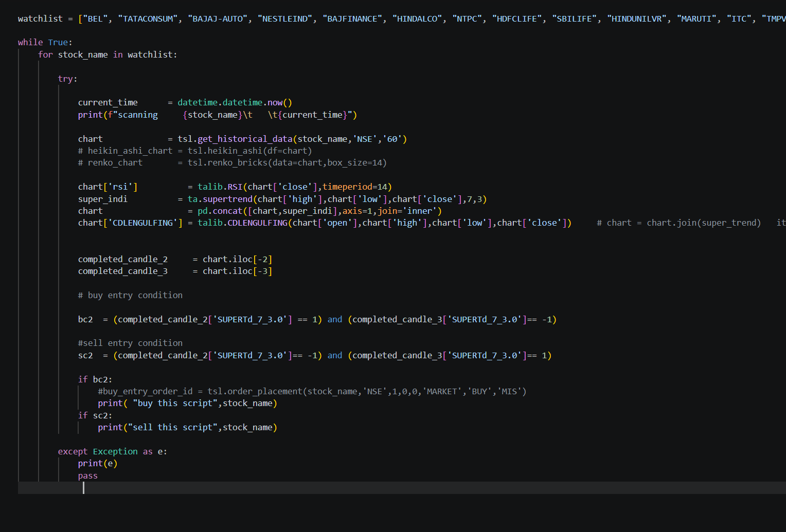Click the "if sc2:" statement
The image size is (786, 532).
(95, 416)
